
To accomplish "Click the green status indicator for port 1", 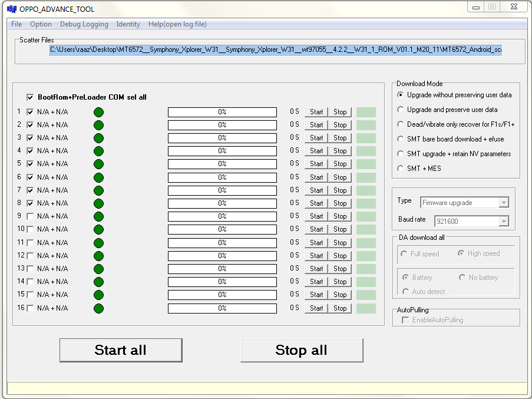I will pyautogui.click(x=98, y=113).
